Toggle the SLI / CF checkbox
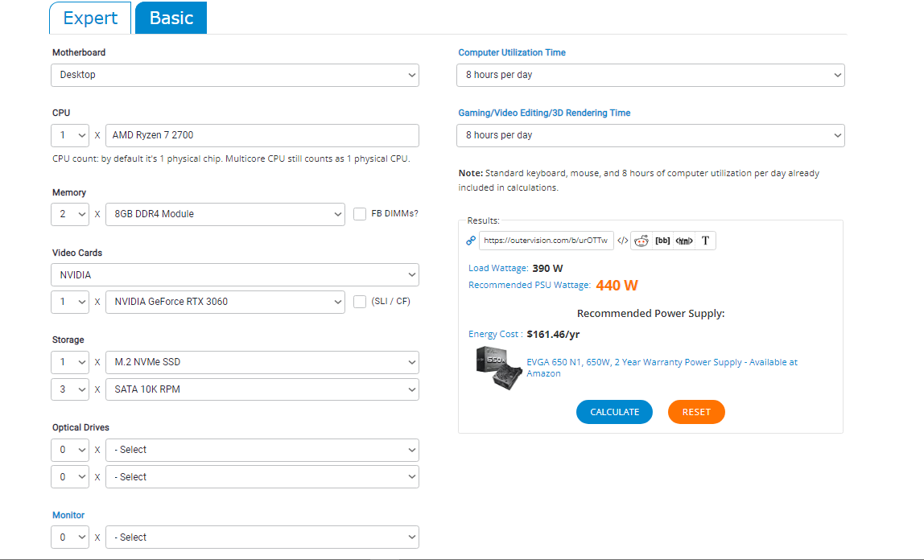The height and width of the screenshot is (560, 924). click(360, 302)
